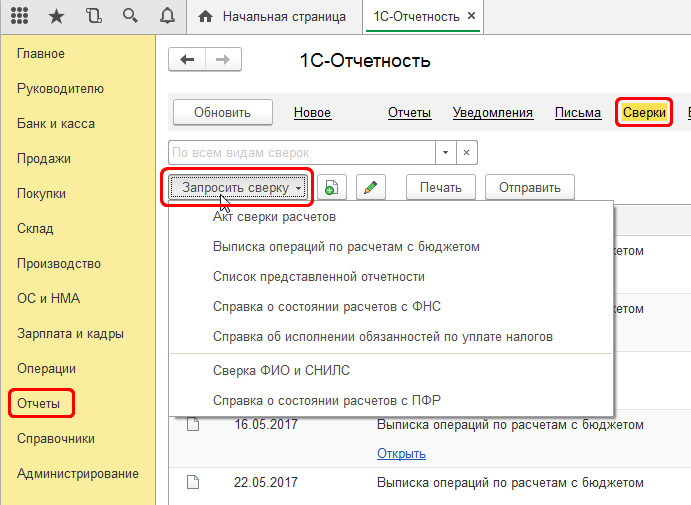Select Выписка операций row dated 22.05.2017

click(x=510, y=483)
